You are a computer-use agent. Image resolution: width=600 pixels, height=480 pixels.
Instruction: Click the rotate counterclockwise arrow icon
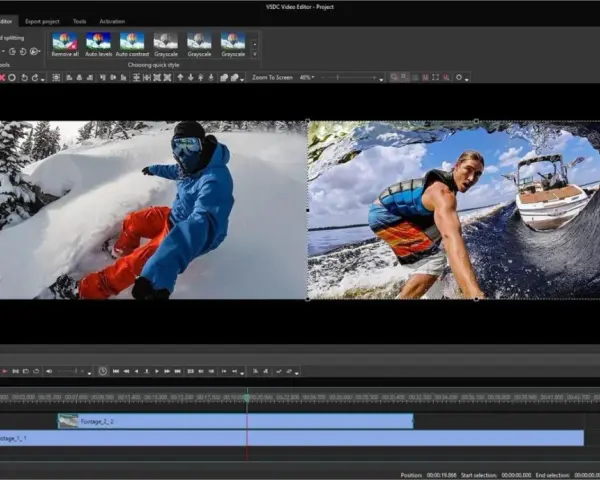24,78
